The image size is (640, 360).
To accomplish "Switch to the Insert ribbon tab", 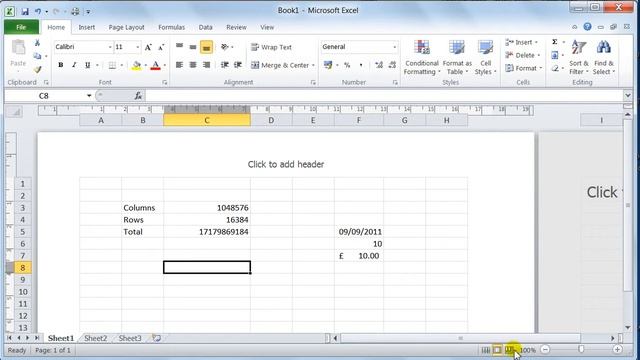I will pos(87,27).
